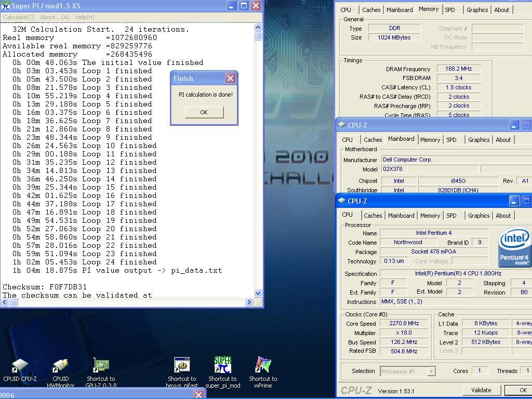The height and width of the screenshot is (399, 532).
Task: Click the Manufacturer field Dell Computer Corp.
Action: [x=456, y=159]
